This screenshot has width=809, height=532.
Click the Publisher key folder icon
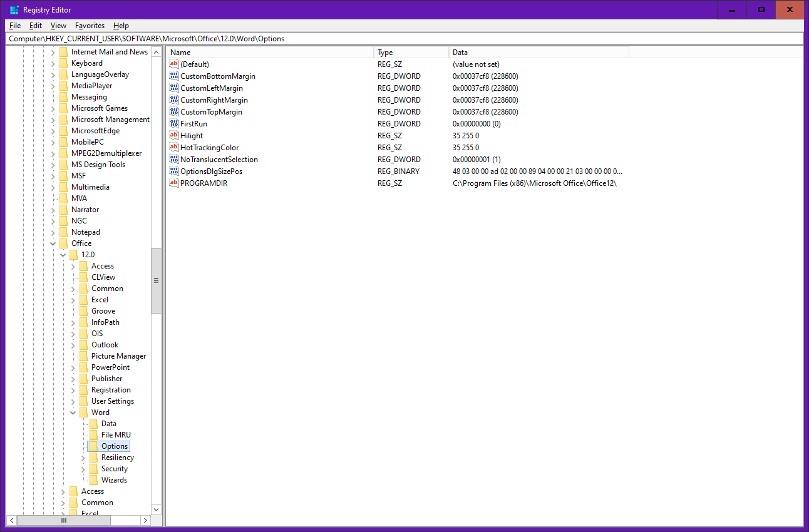tap(83, 379)
